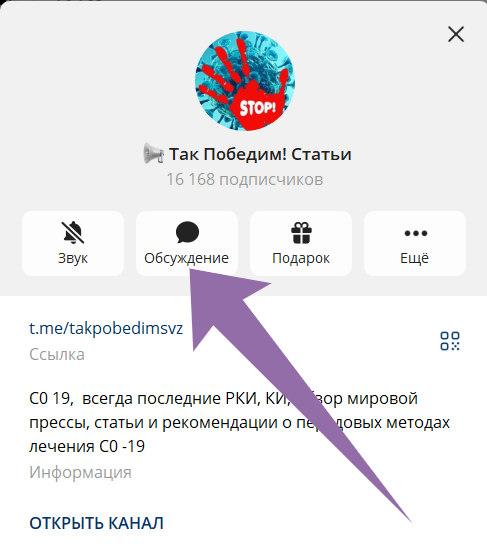Select the channel description paragraph text
487x553 pixels.
click(239, 423)
